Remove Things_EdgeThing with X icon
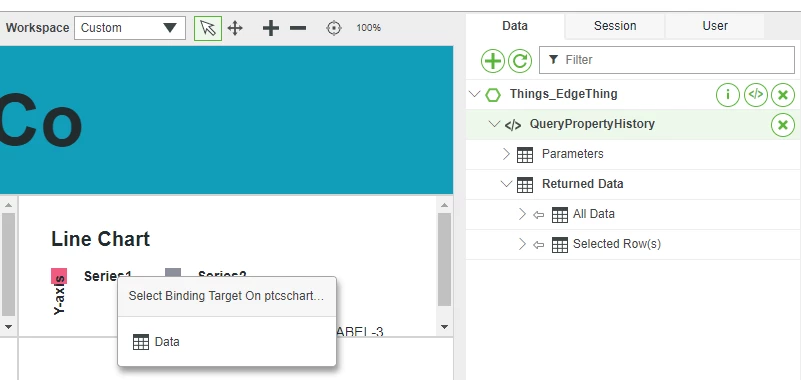 pos(783,95)
